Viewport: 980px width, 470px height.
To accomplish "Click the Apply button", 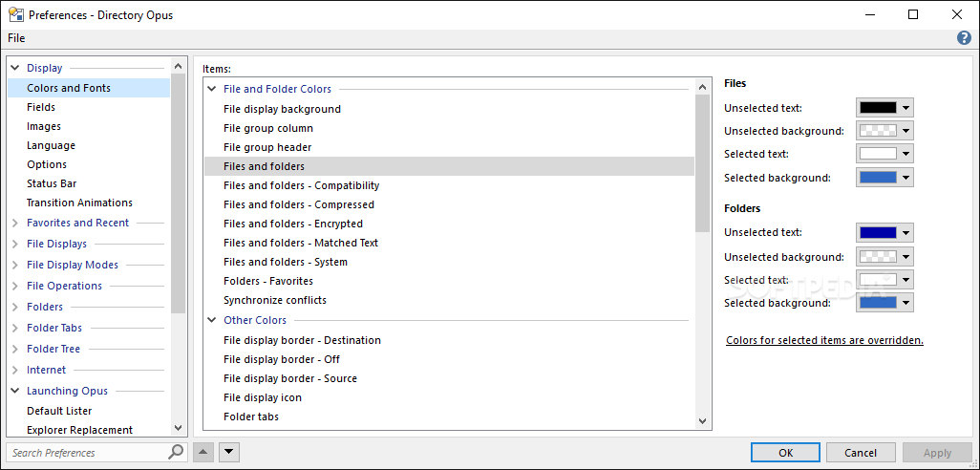I will click(x=937, y=453).
